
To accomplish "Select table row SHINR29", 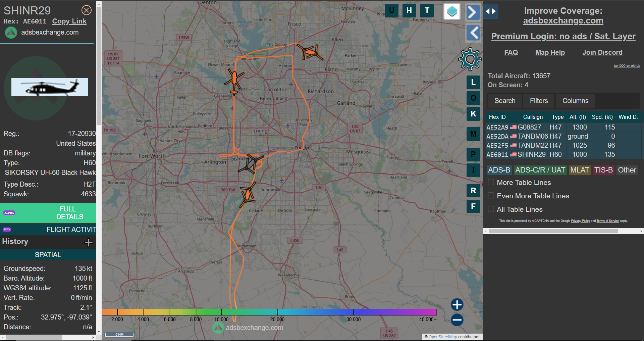I will 563,154.
